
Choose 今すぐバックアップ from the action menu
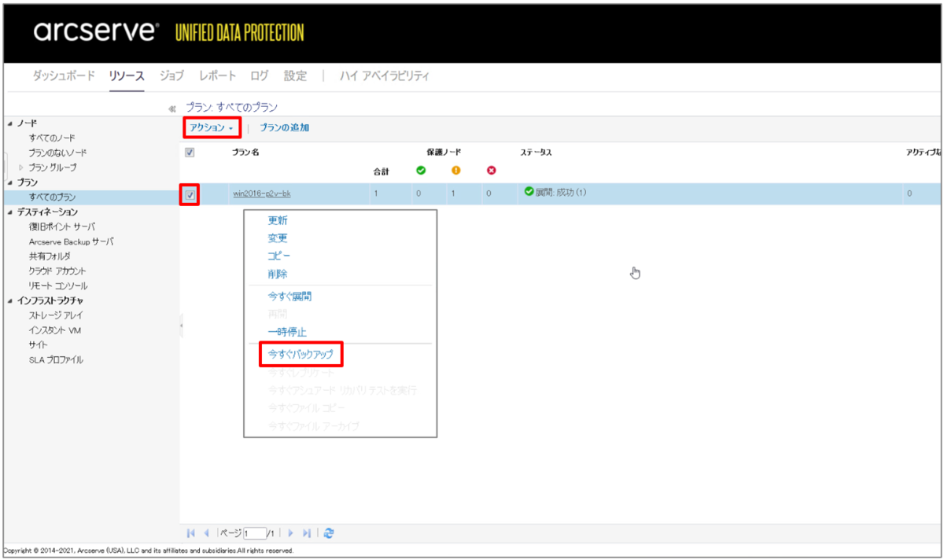point(301,355)
